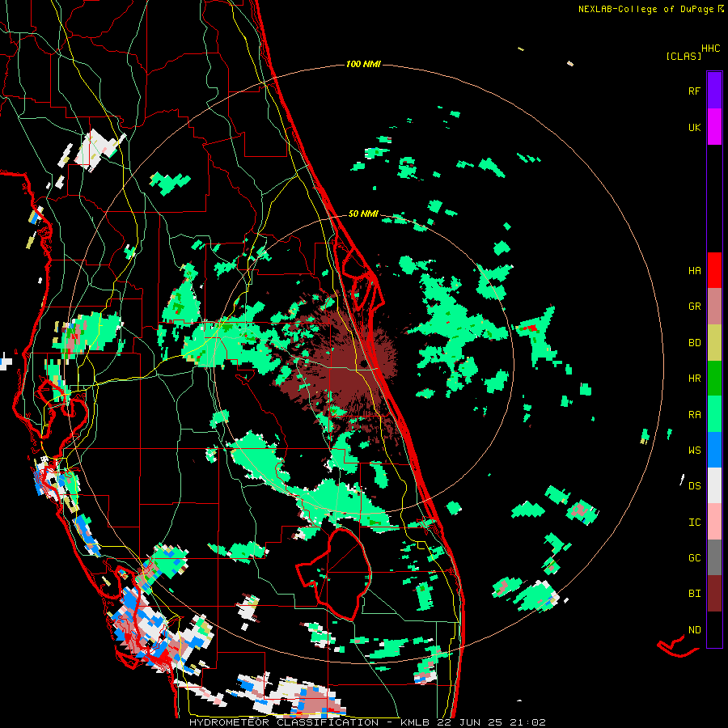Select the GC gray legend swatch

point(714,557)
